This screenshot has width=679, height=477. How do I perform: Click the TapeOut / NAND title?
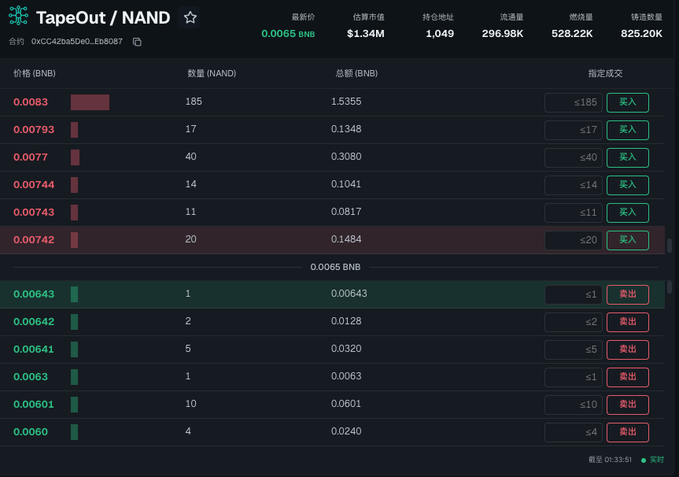tap(103, 18)
